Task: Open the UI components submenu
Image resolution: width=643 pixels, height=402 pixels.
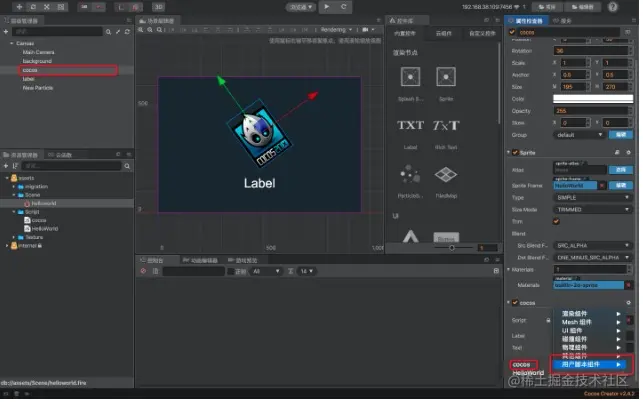Action: (x=588, y=331)
